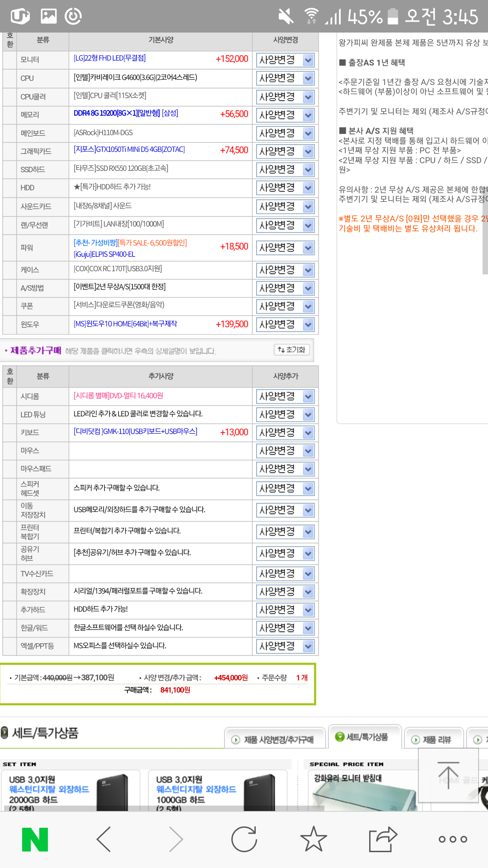Open the 이동 저장장치 사양변경 dropdown
The image size is (488, 868).
285,510
